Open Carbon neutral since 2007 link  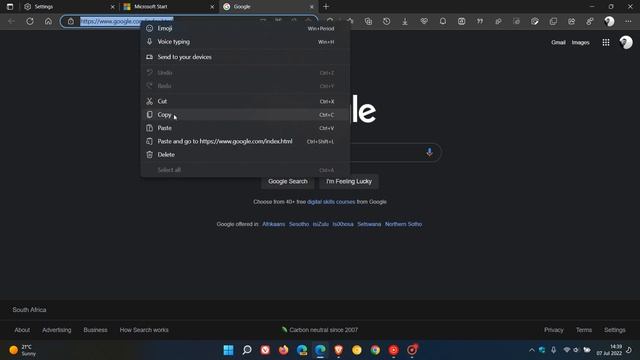[x=320, y=330]
